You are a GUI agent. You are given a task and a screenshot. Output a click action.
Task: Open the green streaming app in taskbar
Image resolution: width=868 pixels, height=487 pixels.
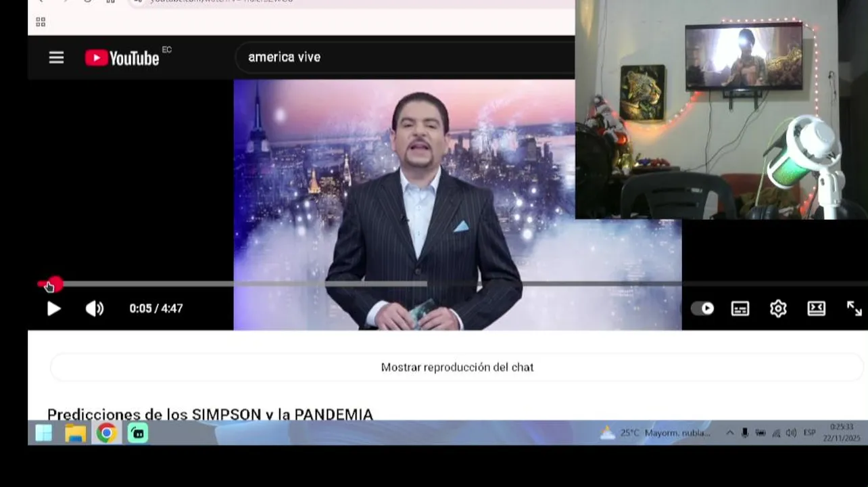tap(137, 433)
